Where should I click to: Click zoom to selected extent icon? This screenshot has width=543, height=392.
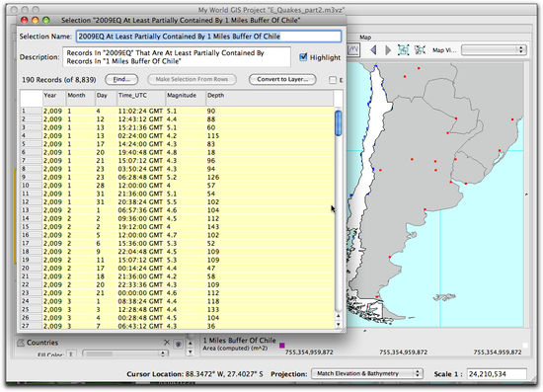(x=420, y=50)
